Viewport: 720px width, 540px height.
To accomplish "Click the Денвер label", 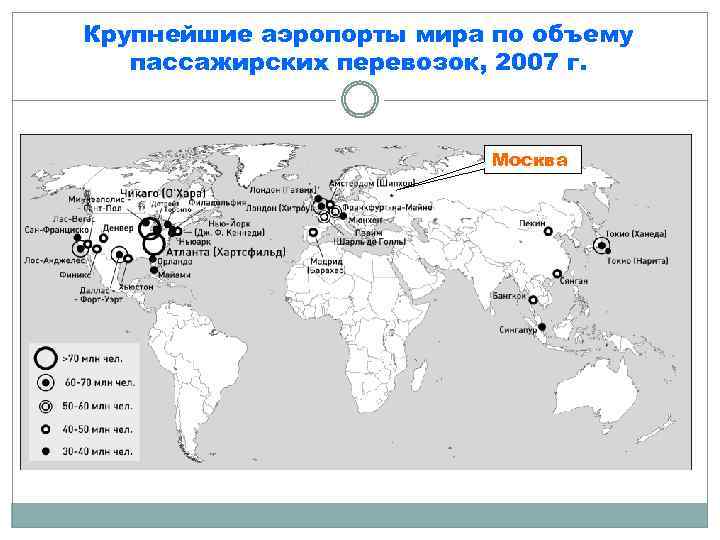I will (x=118, y=228).
